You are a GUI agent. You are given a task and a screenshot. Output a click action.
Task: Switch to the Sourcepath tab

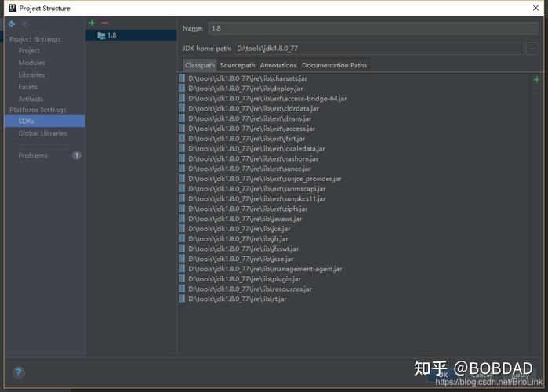(238, 65)
